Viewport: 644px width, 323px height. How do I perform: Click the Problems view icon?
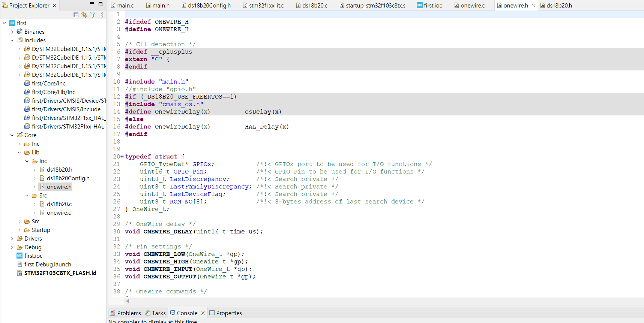point(113,313)
